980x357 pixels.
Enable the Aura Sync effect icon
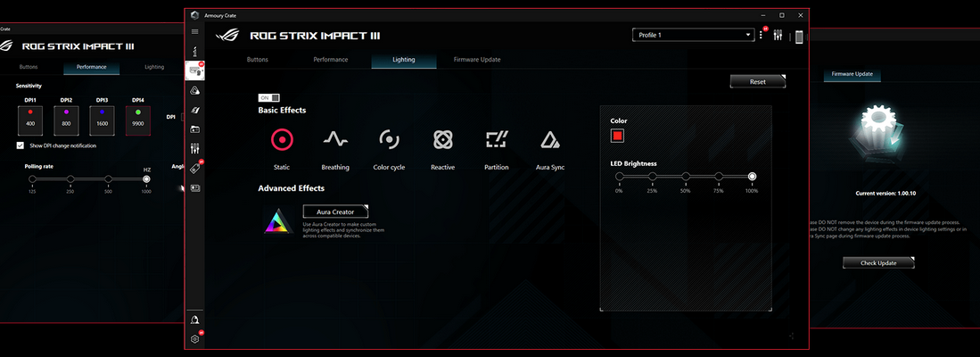pyautogui.click(x=549, y=139)
